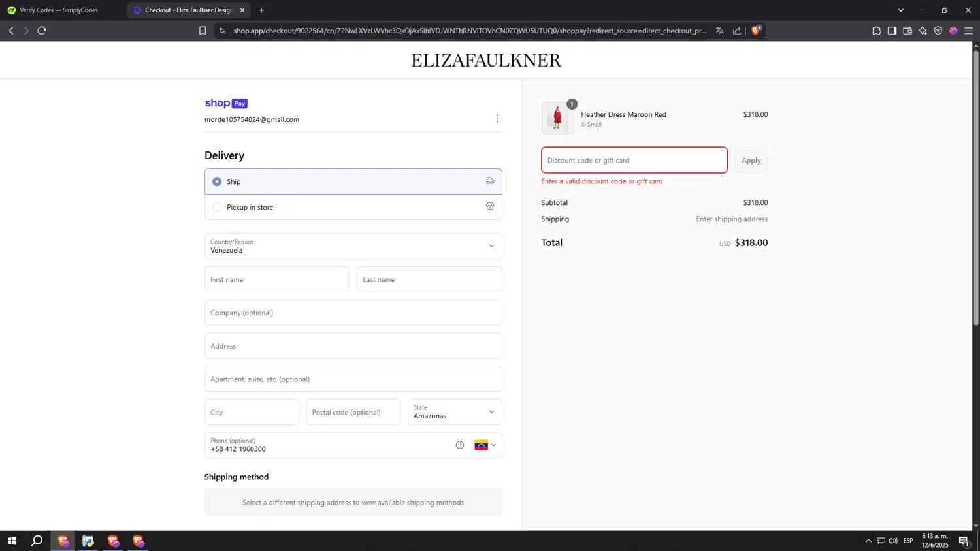Open Leo AI sparkle icon

click(x=923, y=31)
